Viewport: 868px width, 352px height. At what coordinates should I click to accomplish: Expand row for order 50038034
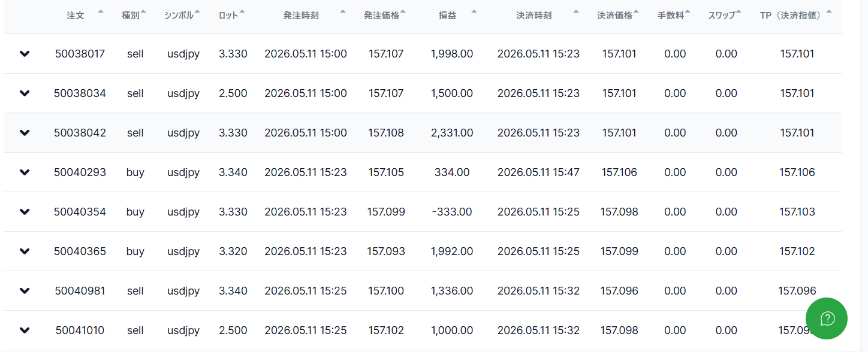coord(25,93)
